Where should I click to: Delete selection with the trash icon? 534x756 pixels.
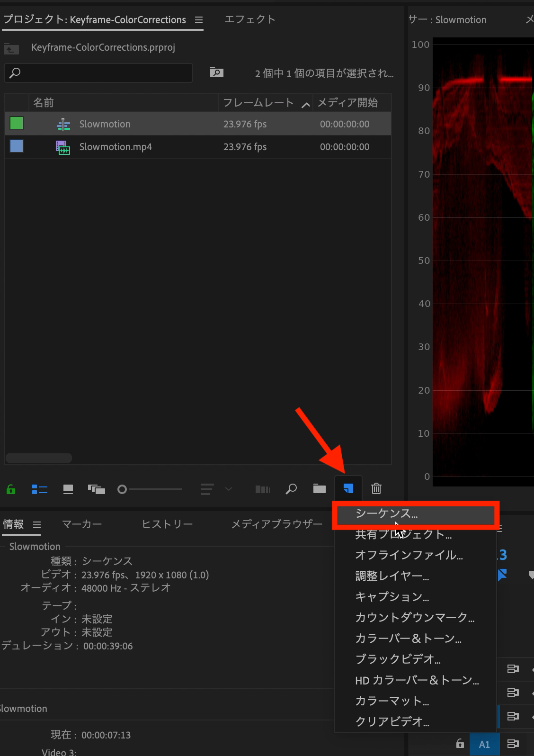tap(376, 488)
